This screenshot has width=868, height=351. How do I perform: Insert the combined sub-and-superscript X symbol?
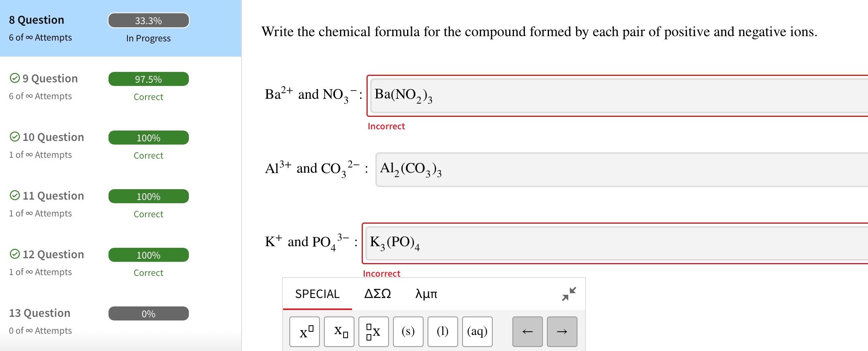373,331
